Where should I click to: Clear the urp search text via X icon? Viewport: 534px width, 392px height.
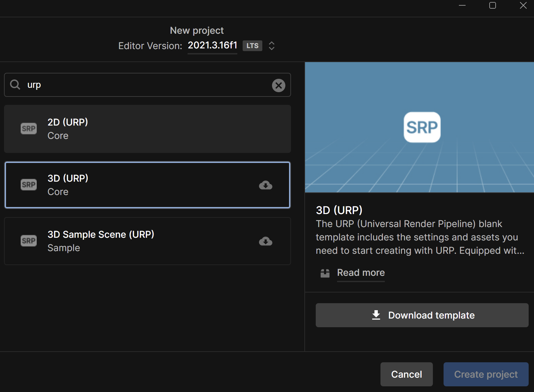click(279, 85)
